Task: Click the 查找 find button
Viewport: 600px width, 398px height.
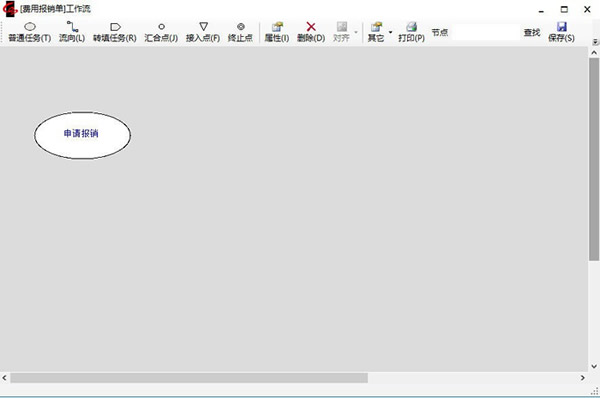Action: tap(532, 33)
